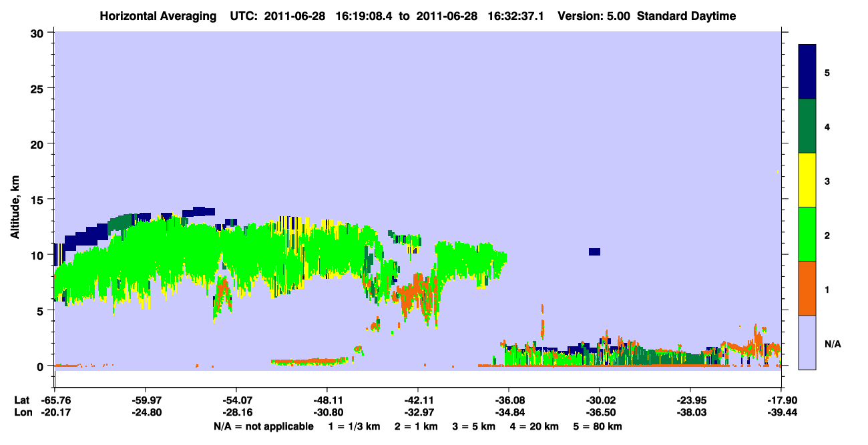
Task: Click the color bar label '4'
Action: (827, 127)
